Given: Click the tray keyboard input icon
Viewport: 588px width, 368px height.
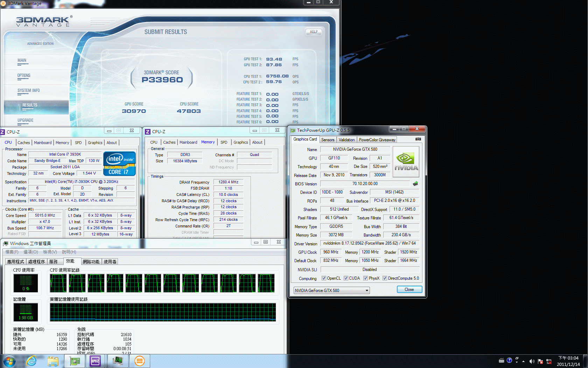Looking at the screenshot, I should click(501, 361).
